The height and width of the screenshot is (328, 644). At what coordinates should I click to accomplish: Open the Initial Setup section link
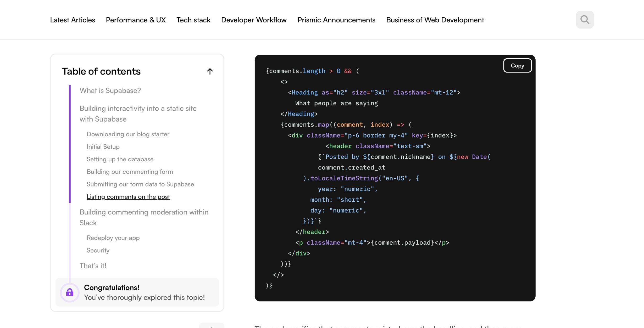click(103, 147)
